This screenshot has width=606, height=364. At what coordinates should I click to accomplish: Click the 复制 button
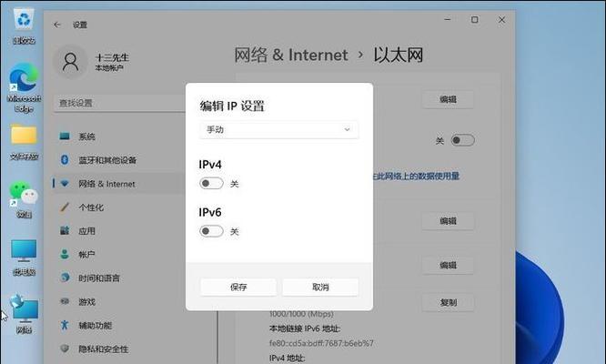coord(448,302)
